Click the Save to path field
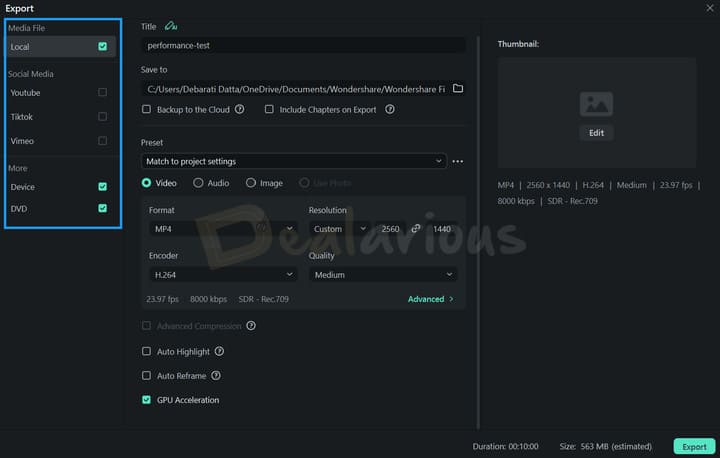This screenshot has width=720, height=458. [x=295, y=89]
